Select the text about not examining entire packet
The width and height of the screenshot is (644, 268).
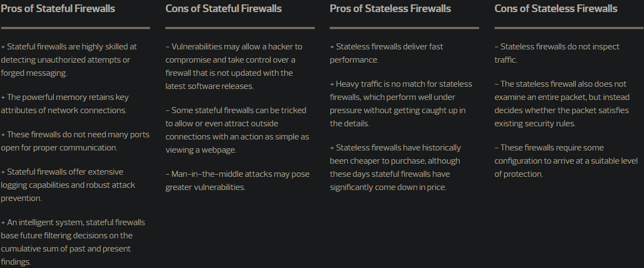pos(561,103)
